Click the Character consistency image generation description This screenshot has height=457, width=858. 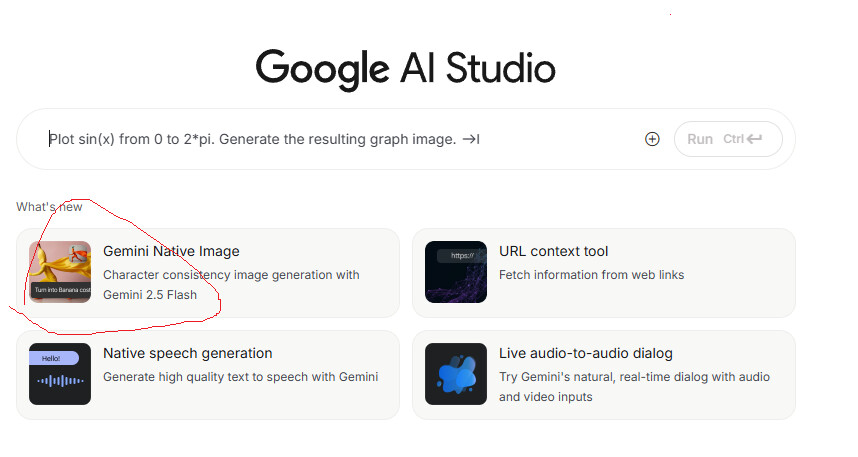click(231, 275)
